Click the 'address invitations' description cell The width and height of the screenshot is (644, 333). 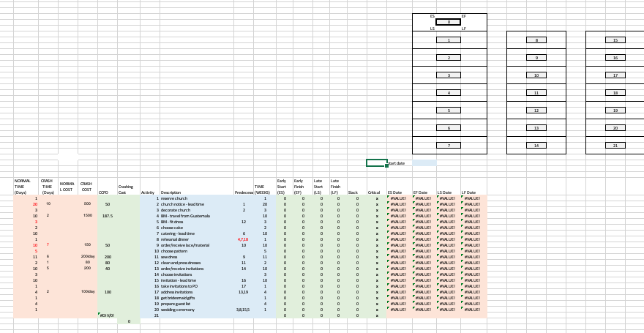pyautogui.click(x=197, y=292)
